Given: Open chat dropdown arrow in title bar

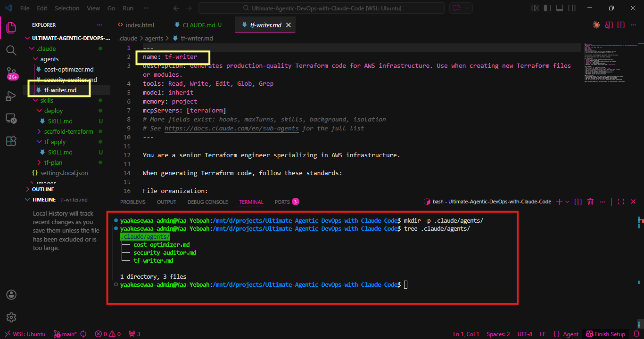Looking at the screenshot, I should point(467,8).
